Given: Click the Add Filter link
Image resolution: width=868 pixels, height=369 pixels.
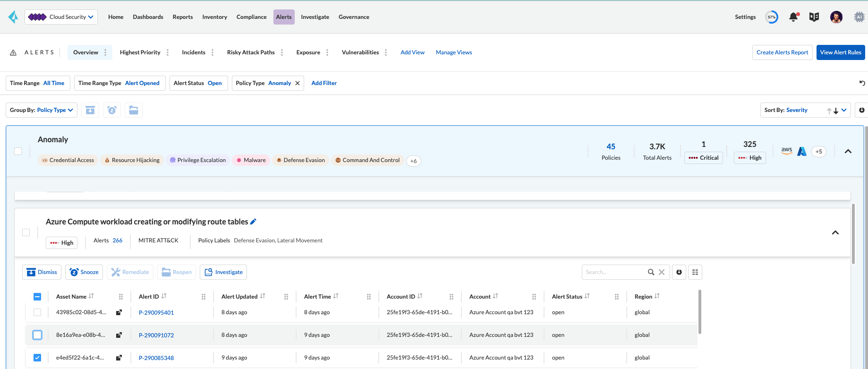Looking at the screenshot, I should point(324,83).
